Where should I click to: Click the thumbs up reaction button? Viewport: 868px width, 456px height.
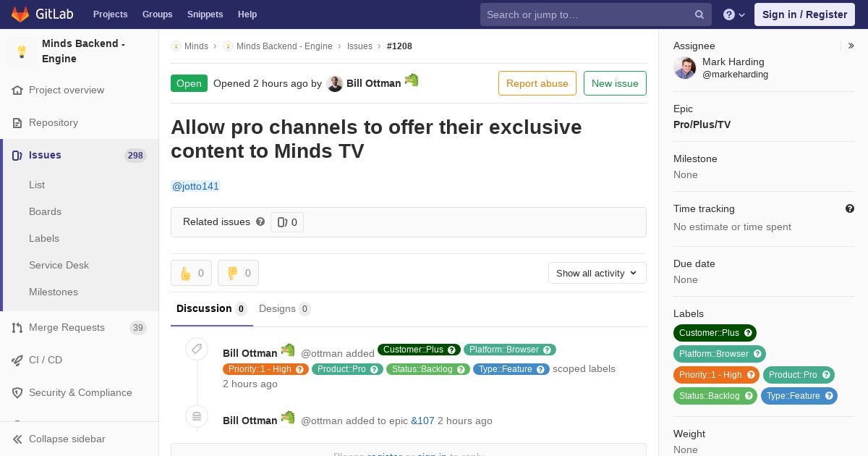coord(191,273)
